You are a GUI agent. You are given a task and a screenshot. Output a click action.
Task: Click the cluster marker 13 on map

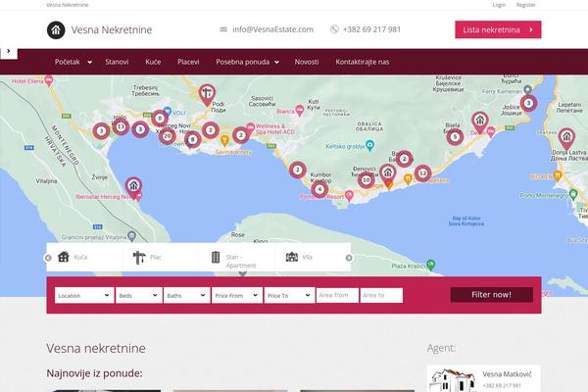(x=121, y=126)
